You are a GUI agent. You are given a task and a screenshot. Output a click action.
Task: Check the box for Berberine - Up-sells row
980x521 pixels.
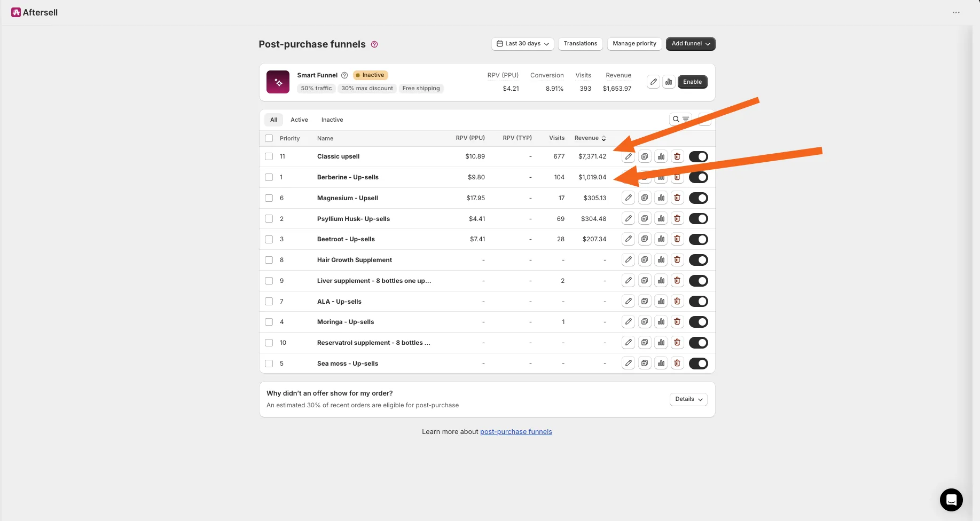click(269, 177)
